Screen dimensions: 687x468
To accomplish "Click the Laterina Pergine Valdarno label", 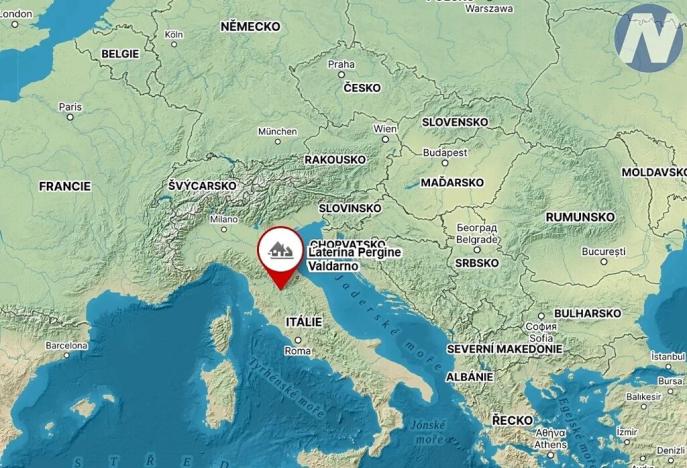I will point(354,259).
